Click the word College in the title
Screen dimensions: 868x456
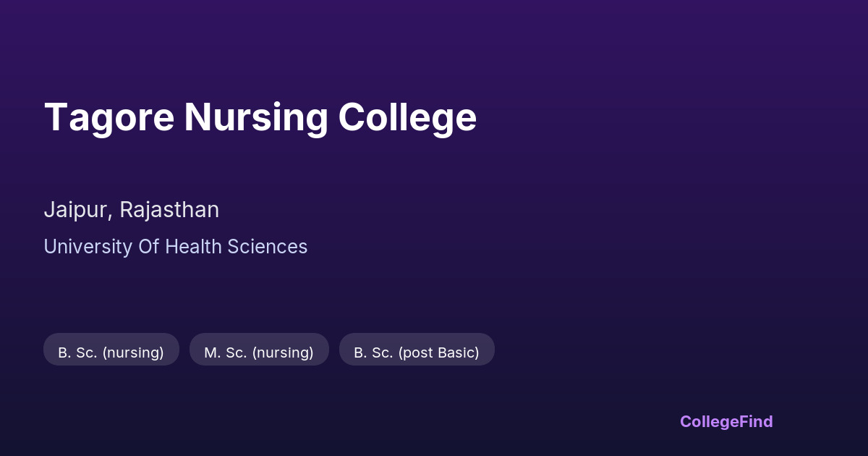pos(407,117)
